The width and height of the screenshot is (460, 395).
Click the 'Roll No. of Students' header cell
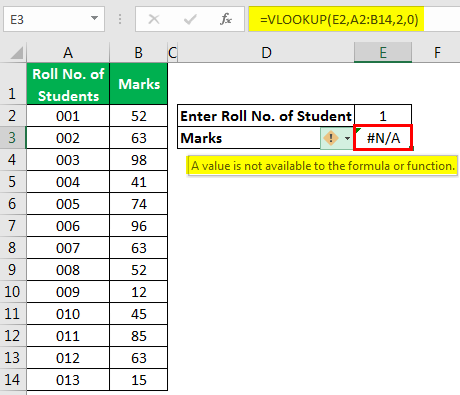pyautogui.click(x=68, y=84)
